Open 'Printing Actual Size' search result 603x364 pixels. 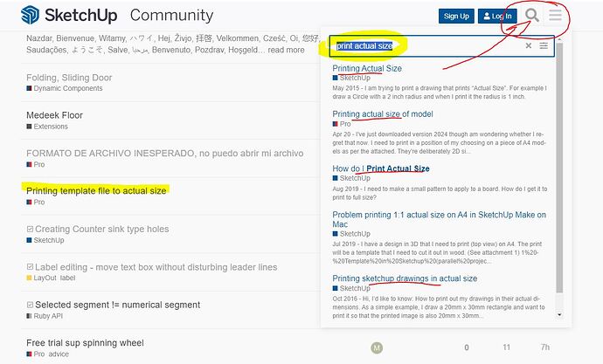coord(367,68)
